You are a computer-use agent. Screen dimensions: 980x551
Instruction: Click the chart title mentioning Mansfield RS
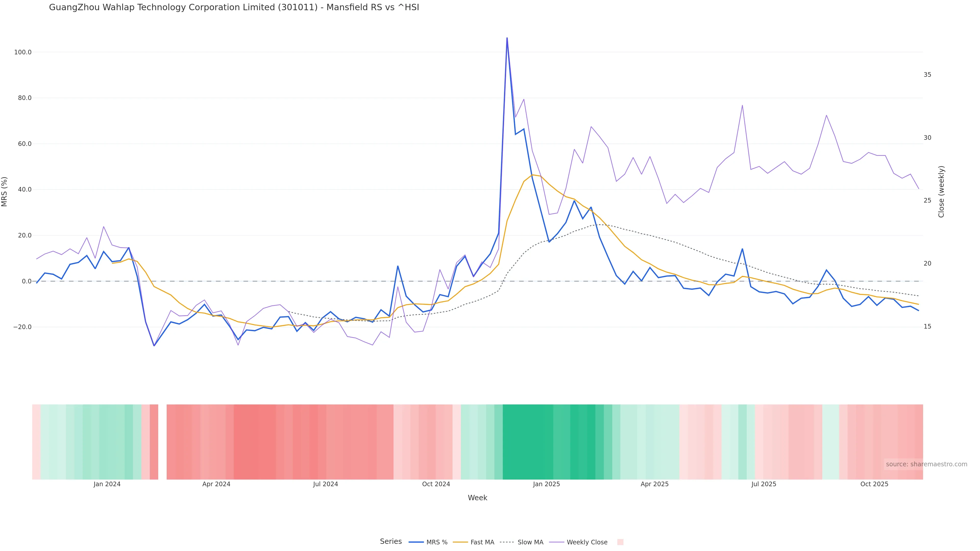[x=234, y=8]
